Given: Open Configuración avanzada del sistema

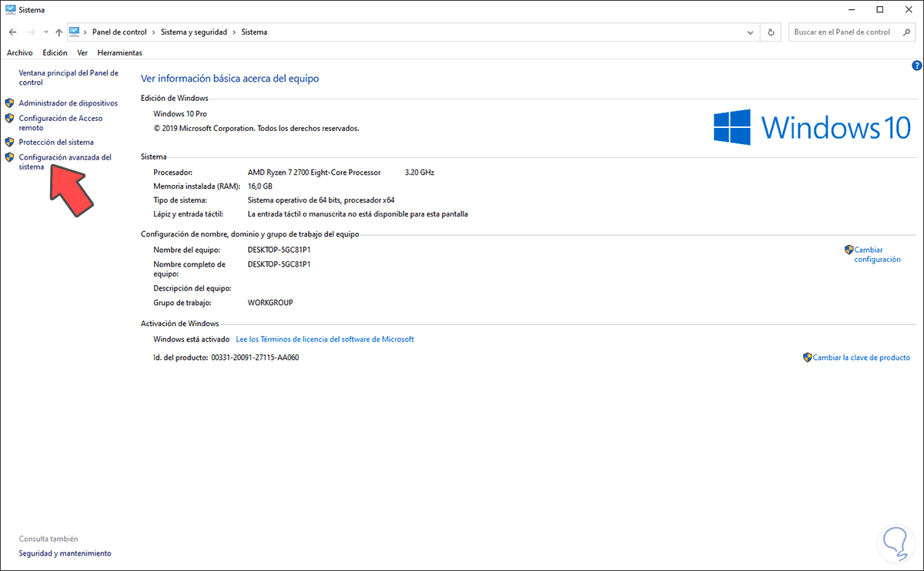Looking at the screenshot, I should tap(65, 161).
